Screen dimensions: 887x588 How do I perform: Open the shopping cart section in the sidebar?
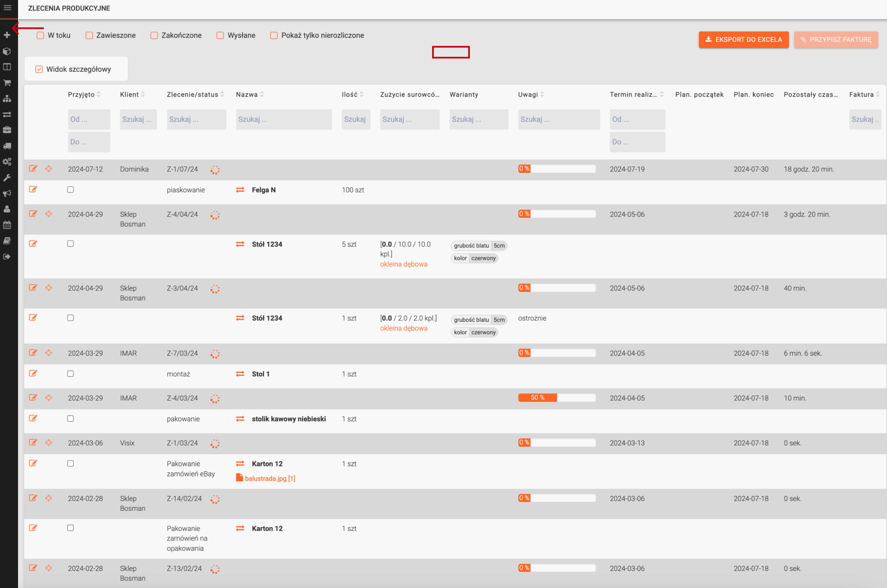click(x=7, y=82)
